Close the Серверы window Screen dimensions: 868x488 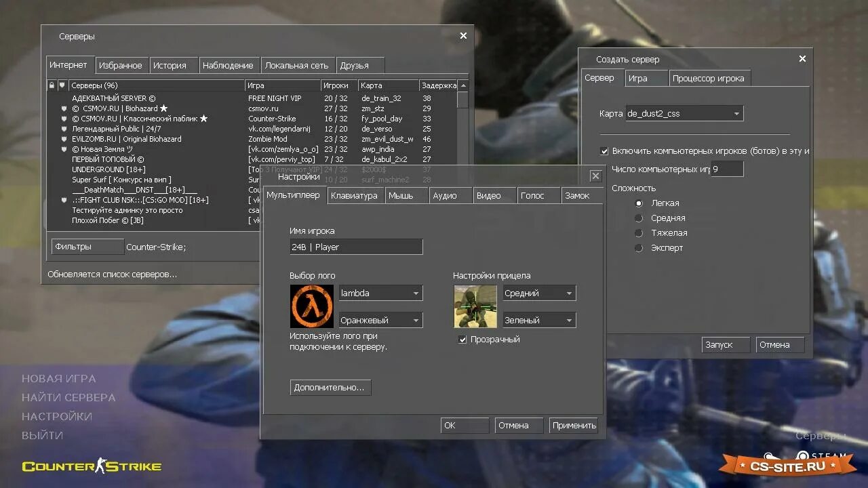pyautogui.click(x=463, y=36)
